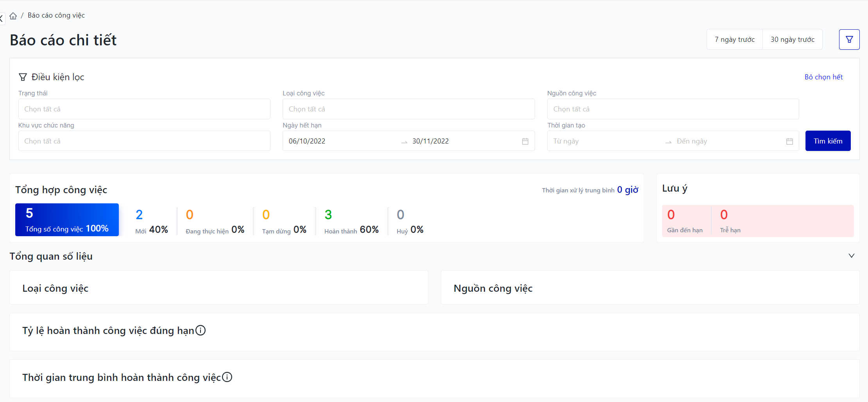Image resolution: width=868 pixels, height=402 pixels.
Task: Click info icon beside Thời gian trung bình
Action: (x=227, y=377)
